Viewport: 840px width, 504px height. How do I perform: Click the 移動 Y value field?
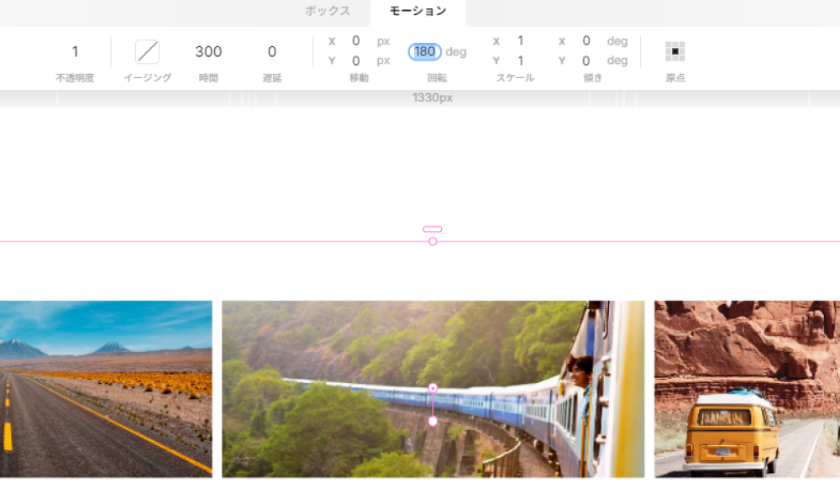(x=356, y=61)
